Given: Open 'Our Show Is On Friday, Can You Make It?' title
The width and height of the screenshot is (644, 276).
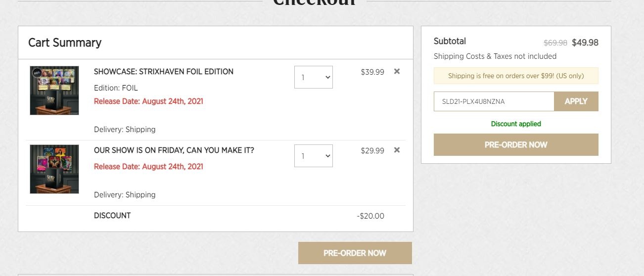Looking at the screenshot, I should point(174,150).
